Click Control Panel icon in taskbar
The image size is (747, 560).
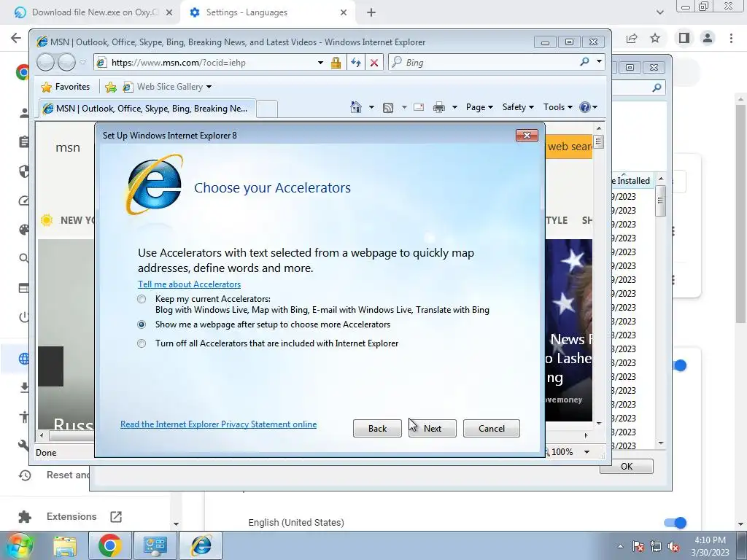tap(155, 545)
